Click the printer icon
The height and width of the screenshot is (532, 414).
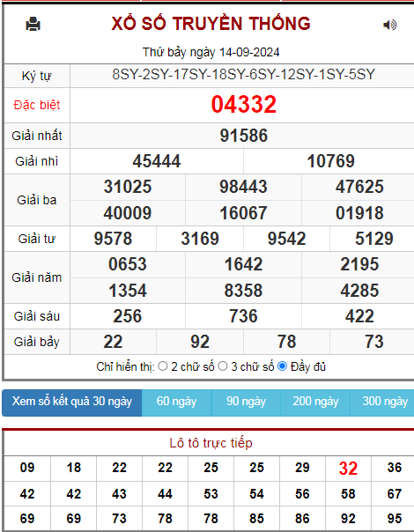point(33,24)
